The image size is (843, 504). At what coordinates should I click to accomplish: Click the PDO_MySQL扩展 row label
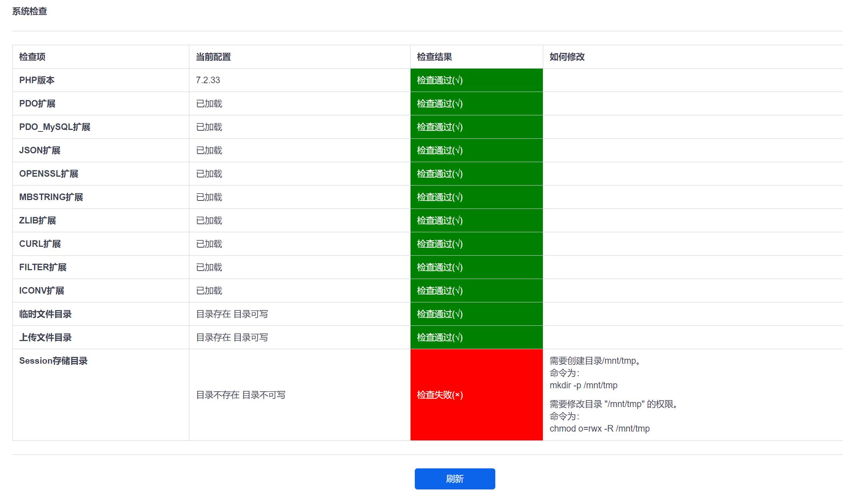55,127
